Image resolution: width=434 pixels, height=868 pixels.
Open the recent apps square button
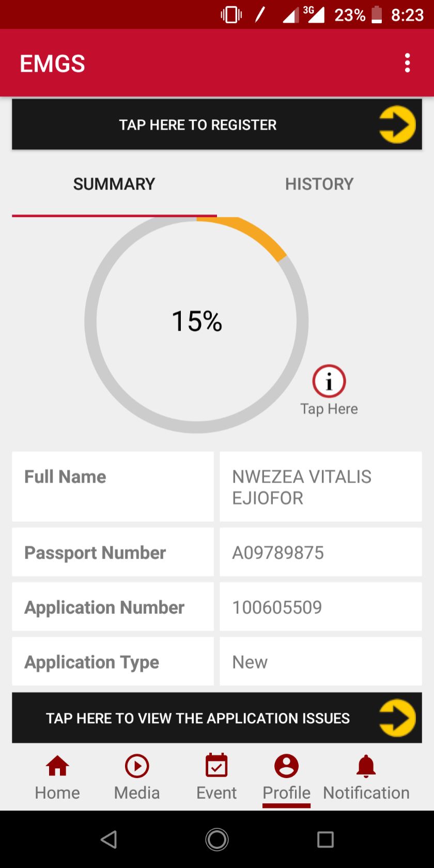click(x=325, y=840)
